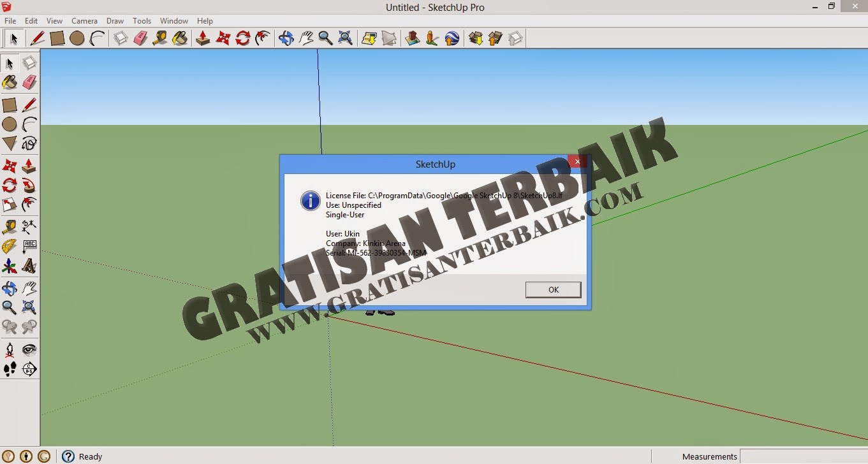Image resolution: width=868 pixels, height=464 pixels.
Task: Choose Paint Bucket in the top toolbar
Action: coord(180,39)
